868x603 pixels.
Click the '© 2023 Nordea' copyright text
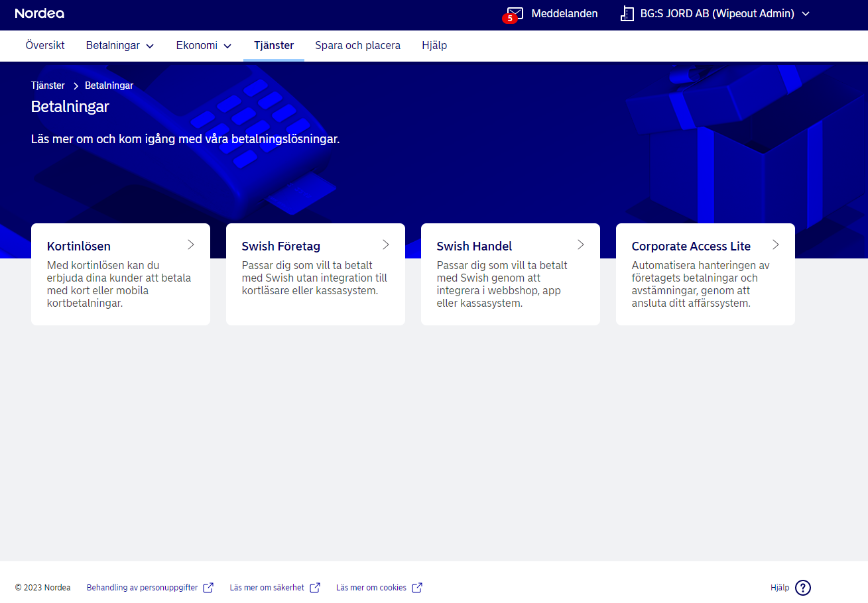(42, 588)
